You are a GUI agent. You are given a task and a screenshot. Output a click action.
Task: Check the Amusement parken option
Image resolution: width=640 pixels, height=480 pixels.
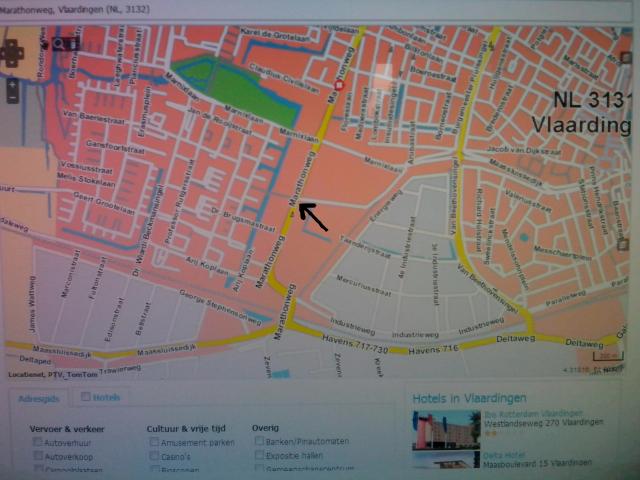pos(155,441)
